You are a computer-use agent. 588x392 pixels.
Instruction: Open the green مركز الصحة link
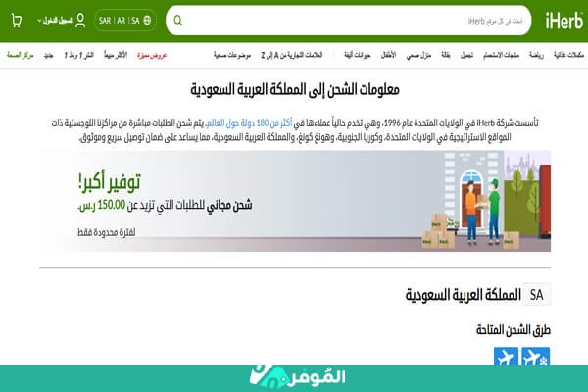(21, 55)
